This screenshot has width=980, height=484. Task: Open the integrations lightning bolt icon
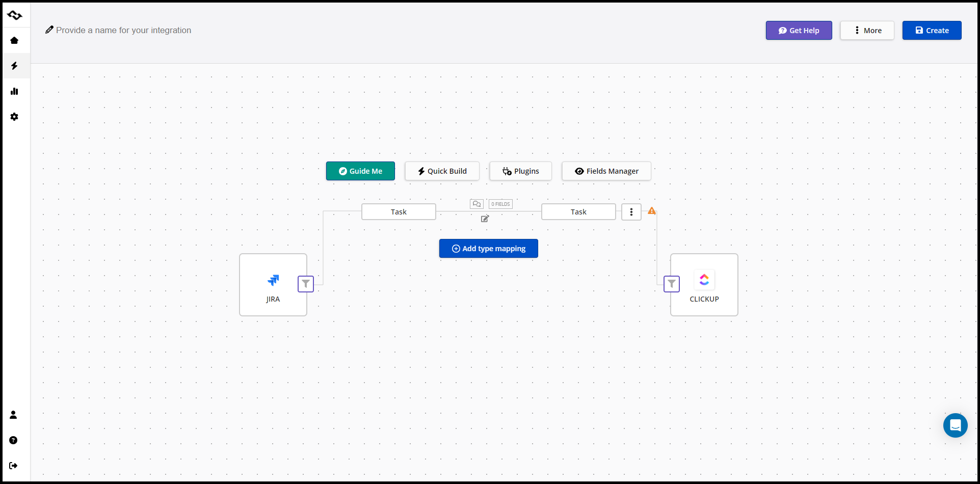[x=14, y=66]
